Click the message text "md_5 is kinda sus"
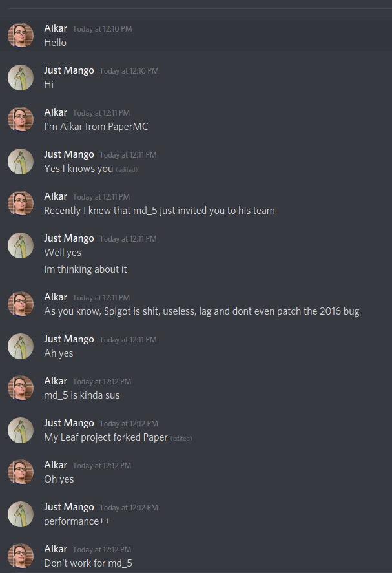 click(82, 395)
